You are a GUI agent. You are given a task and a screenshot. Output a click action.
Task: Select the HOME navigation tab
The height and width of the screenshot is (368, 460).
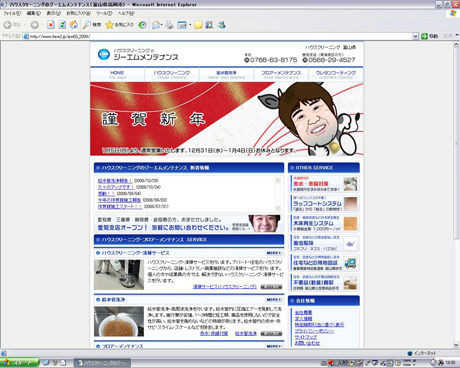click(117, 74)
